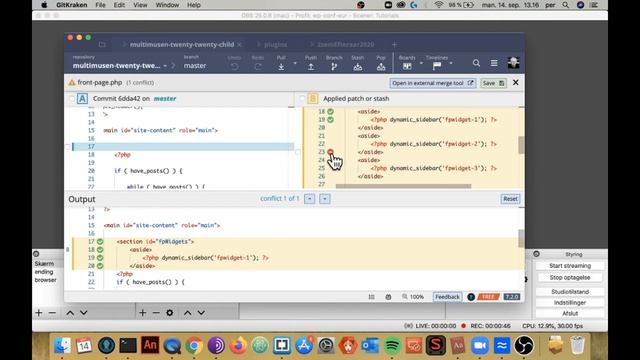
Task: Open the Boards dropdown arrow
Action: click(421, 63)
